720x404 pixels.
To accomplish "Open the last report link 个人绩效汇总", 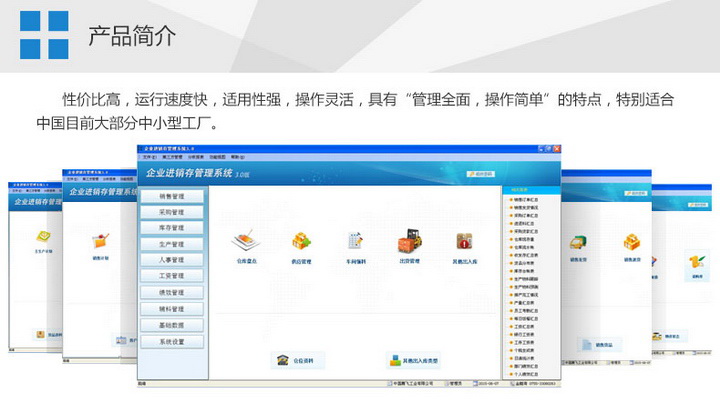I will [x=524, y=374].
